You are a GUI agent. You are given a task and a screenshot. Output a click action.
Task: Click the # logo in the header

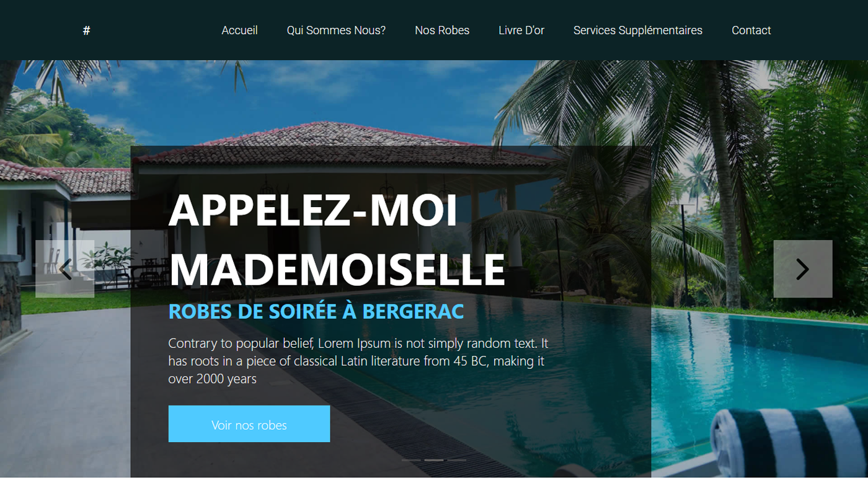(87, 30)
